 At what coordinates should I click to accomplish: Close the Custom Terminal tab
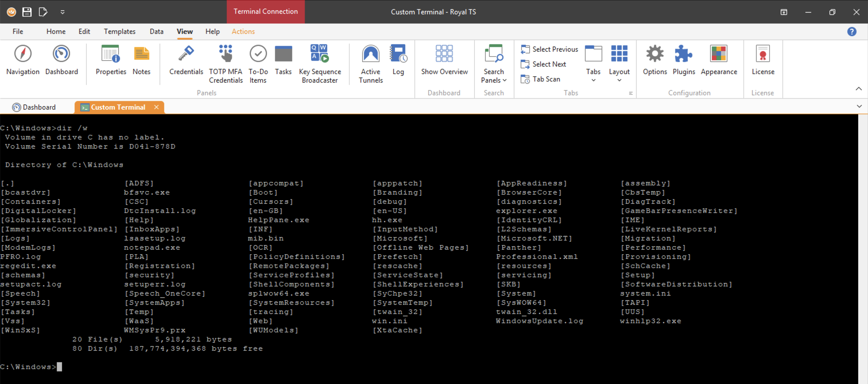156,107
